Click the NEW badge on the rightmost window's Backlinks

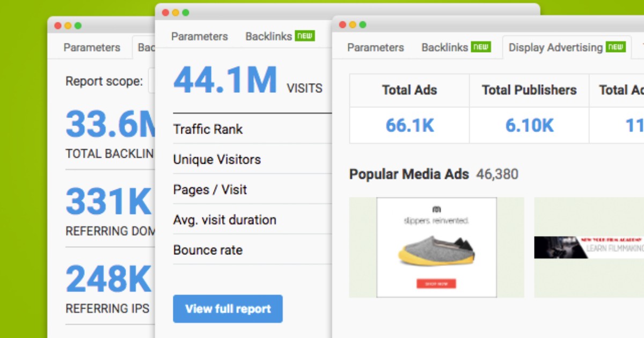point(480,47)
